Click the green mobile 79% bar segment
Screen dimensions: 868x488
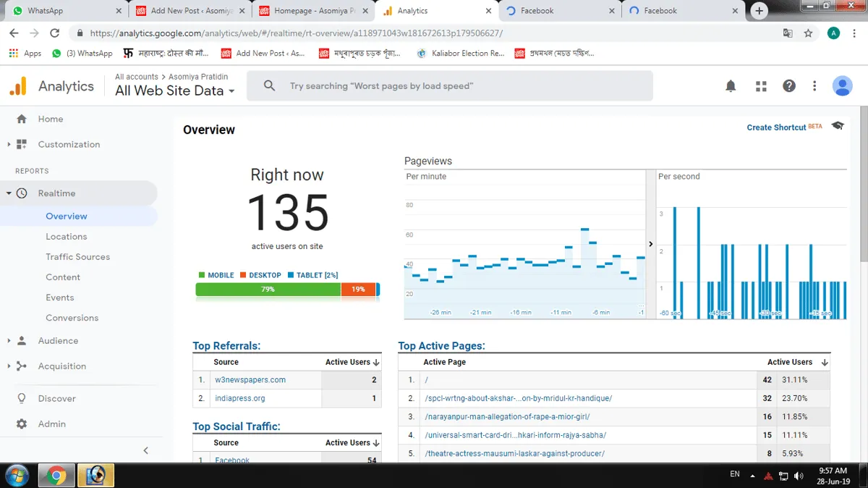tap(268, 290)
